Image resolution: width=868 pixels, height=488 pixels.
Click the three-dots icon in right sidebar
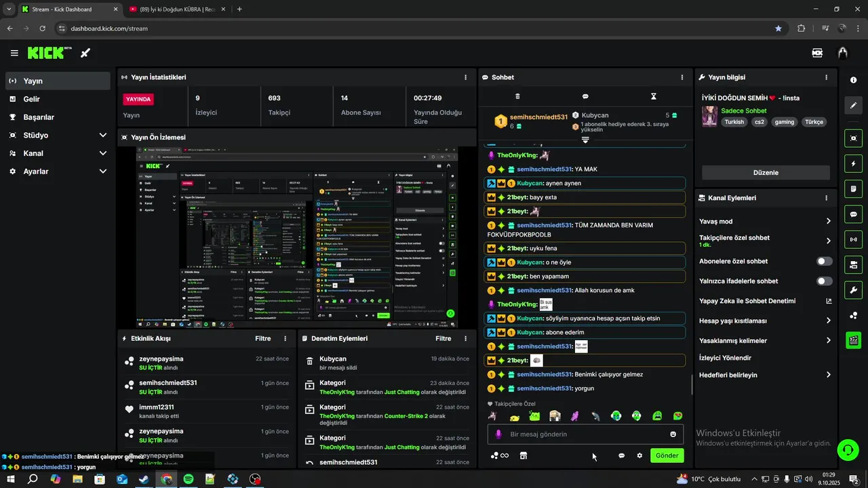[853, 315]
